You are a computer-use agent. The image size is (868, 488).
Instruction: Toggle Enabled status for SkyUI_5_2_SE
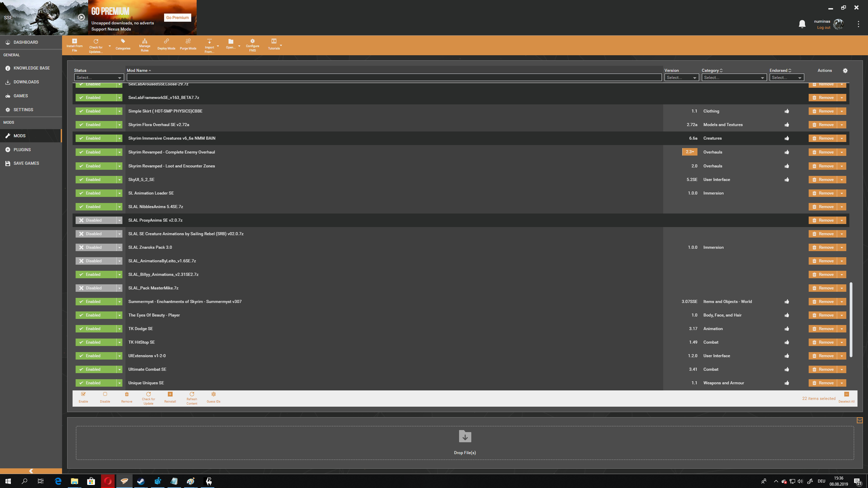(95, 179)
